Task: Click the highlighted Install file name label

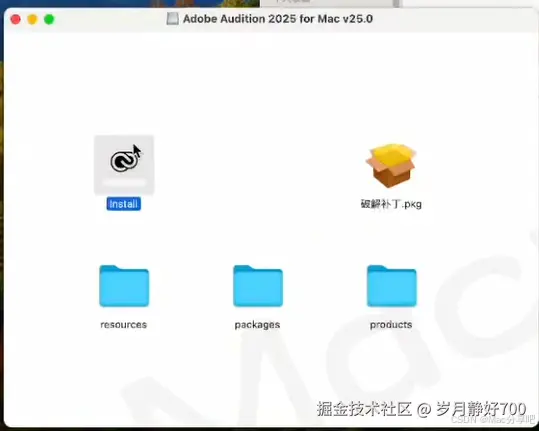Action: pos(123,204)
